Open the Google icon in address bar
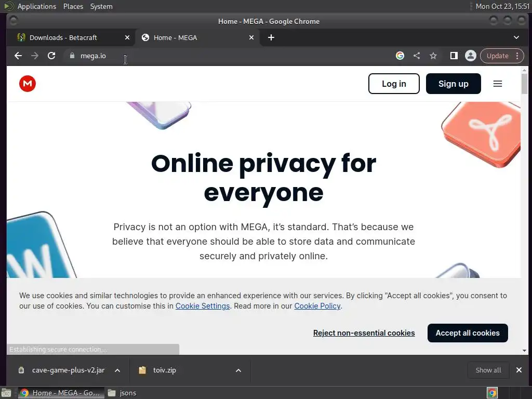Image resolution: width=532 pixels, height=399 pixels. tap(400, 56)
